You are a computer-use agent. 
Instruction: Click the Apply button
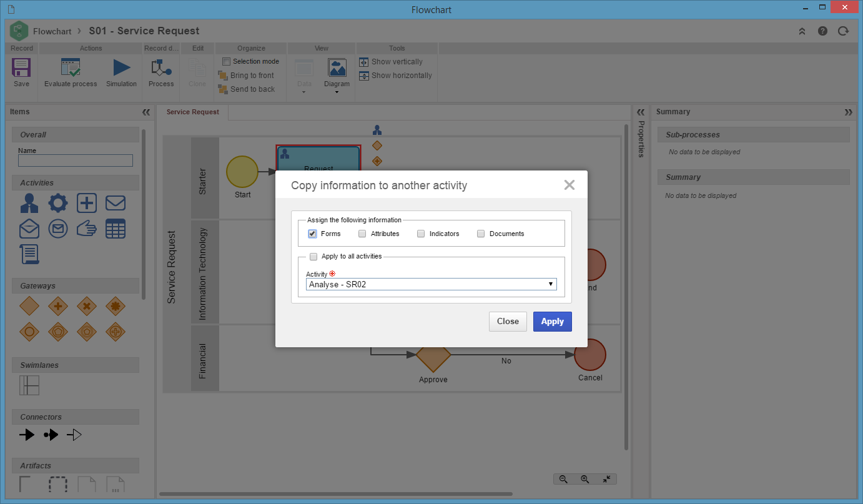[553, 322]
